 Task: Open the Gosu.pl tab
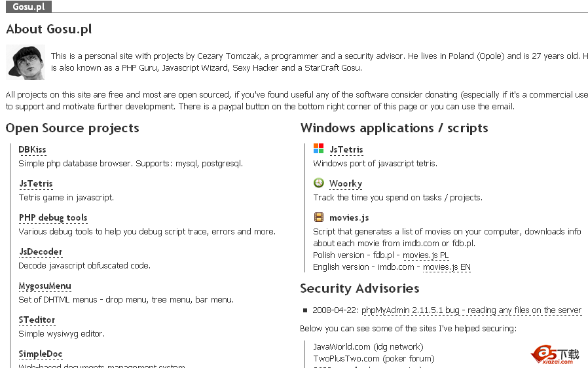pos(28,7)
